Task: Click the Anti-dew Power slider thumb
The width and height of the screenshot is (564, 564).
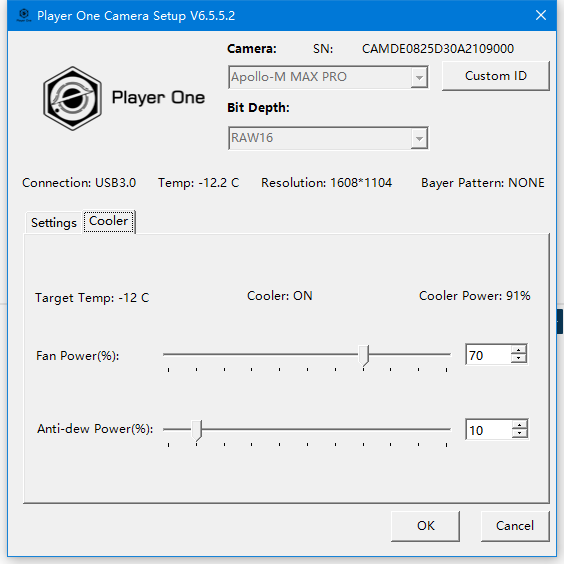Action: pos(196,430)
